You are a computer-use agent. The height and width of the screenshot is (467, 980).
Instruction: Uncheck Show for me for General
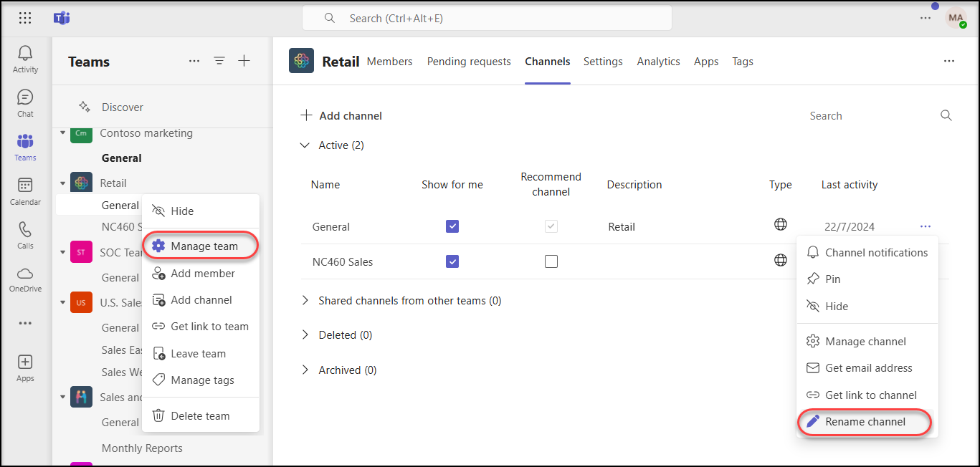(x=452, y=226)
